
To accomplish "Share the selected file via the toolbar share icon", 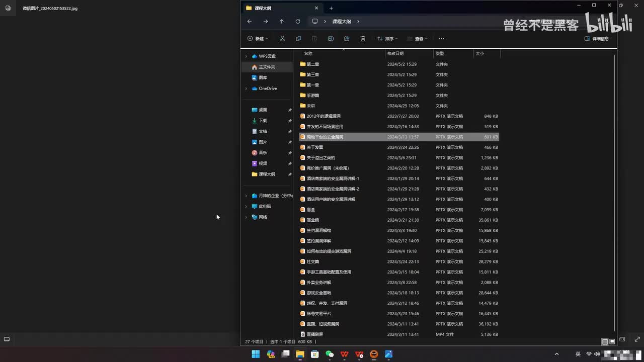I will click(347, 39).
